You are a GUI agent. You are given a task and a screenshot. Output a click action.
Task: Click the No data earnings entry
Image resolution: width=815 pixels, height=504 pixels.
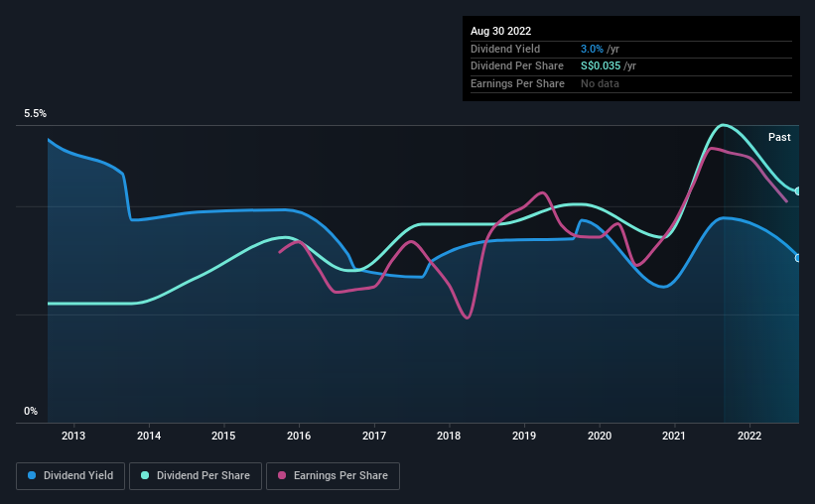[x=600, y=83]
